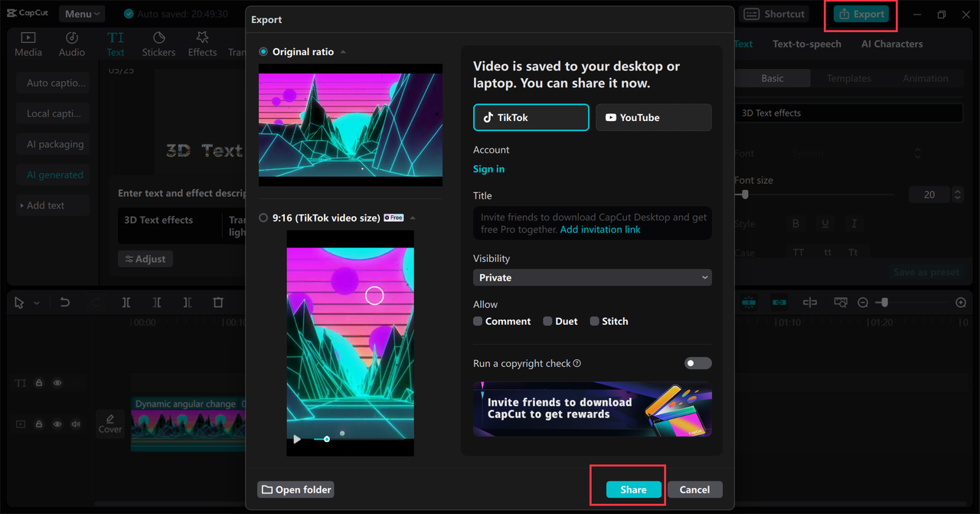Viewport: 980px width, 514px height.
Task: Click the timeline preview thumbnail settings icon
Action: point(841,303)
